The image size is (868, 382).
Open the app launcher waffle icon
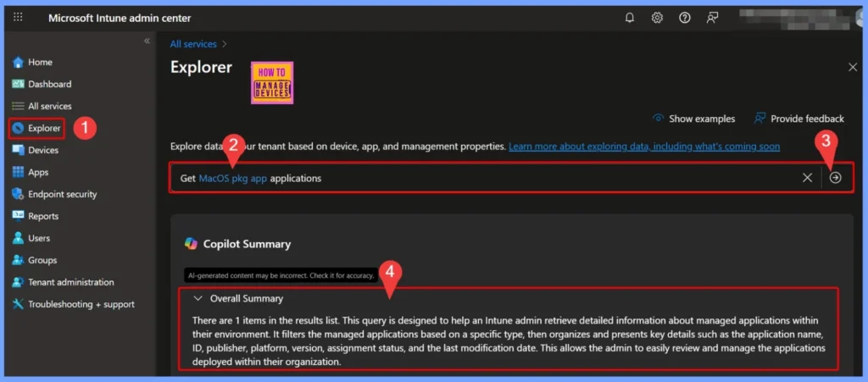[18, 17]
